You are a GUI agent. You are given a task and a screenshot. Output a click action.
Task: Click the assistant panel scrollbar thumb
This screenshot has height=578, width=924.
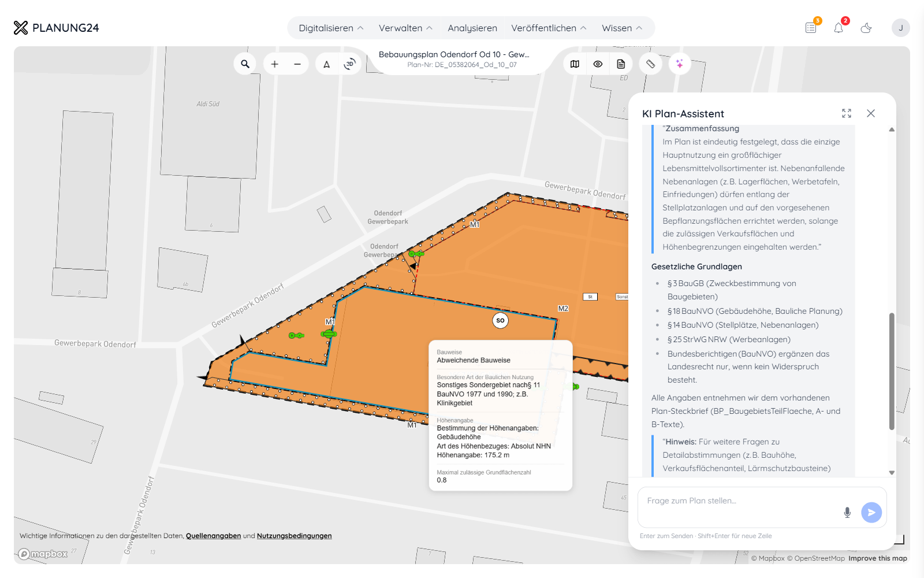[892, 371]
